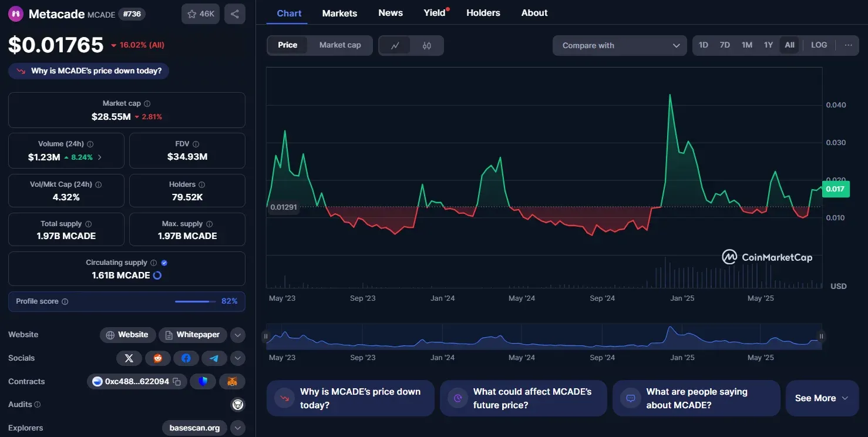Image resolution: width=868 pixels, height=437 pixels.
Task: Click the left range slider handle
Action: [265, 337]
